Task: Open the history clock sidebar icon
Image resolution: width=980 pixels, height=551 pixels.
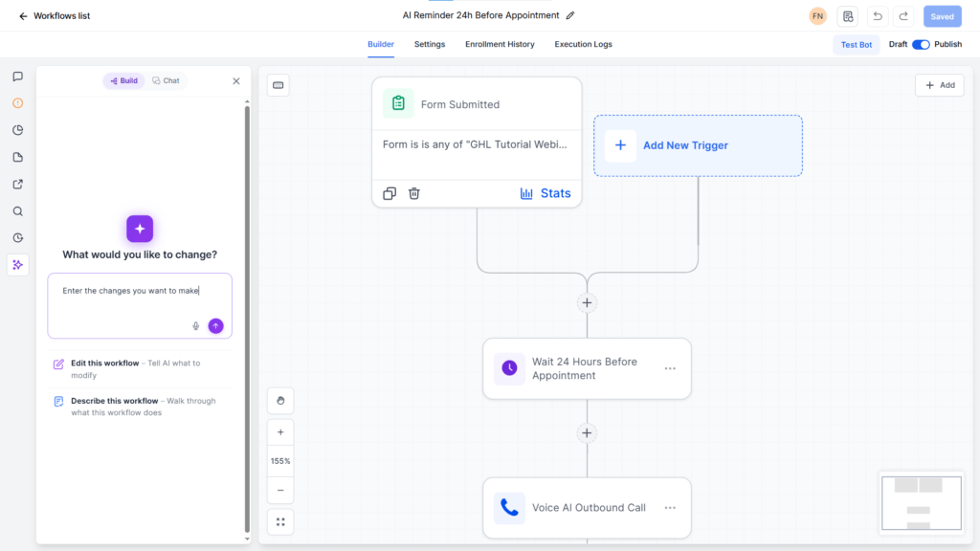Action: coord(17,238)
